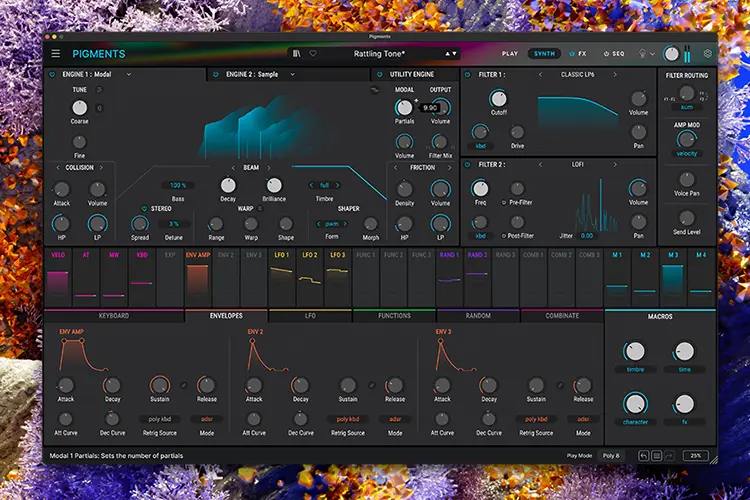Open the settings gear icon
Image resolution: width=750 pixels, height=500 pixels.
(707, 54)
